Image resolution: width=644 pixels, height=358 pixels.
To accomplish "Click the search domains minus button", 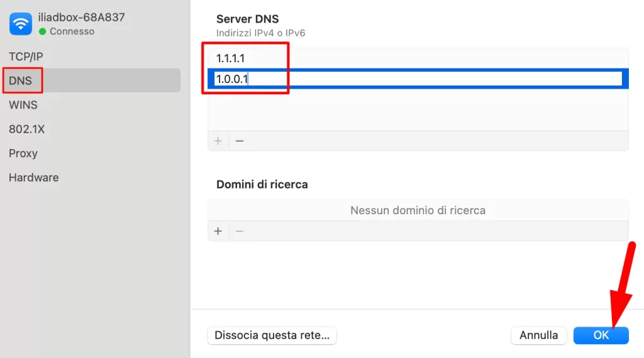I will [x=240, y=231].
